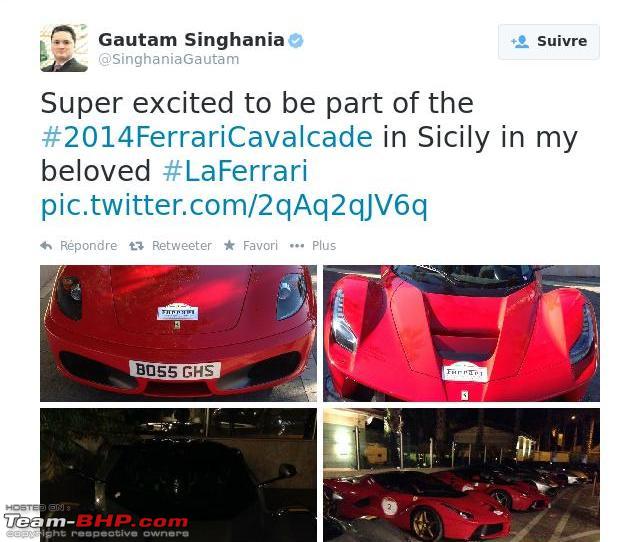Click the retweet arrows icon

[x=136, y=245]
